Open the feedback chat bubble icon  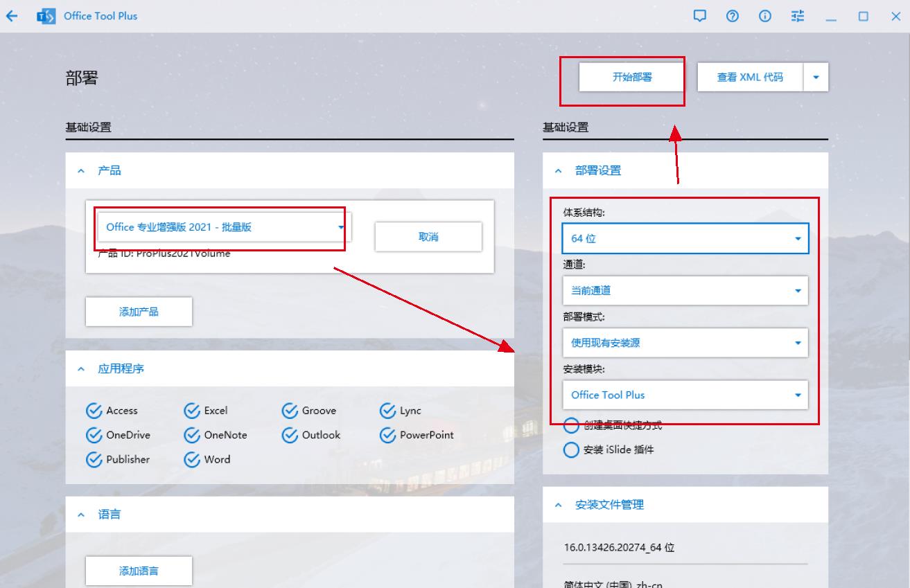click(700, 16)
